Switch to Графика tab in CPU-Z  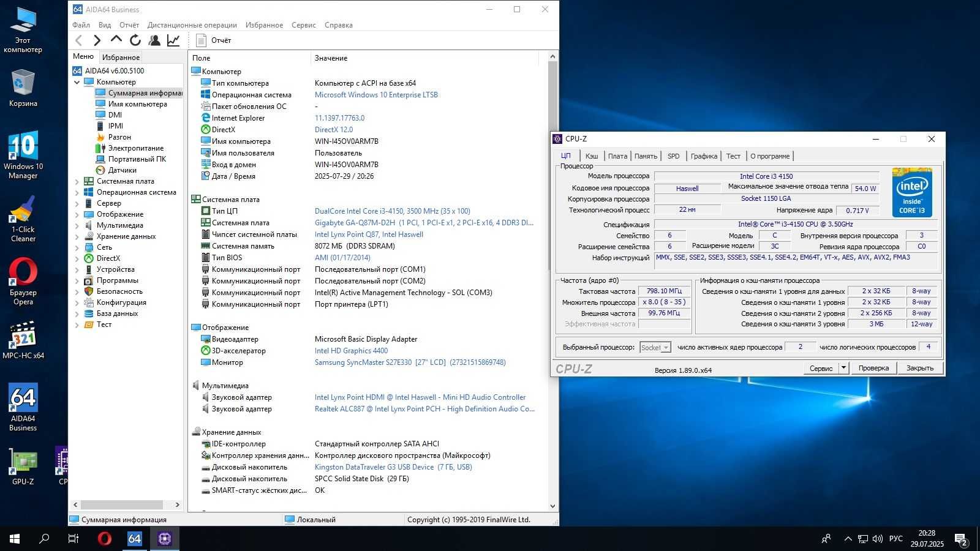(704, 156)
